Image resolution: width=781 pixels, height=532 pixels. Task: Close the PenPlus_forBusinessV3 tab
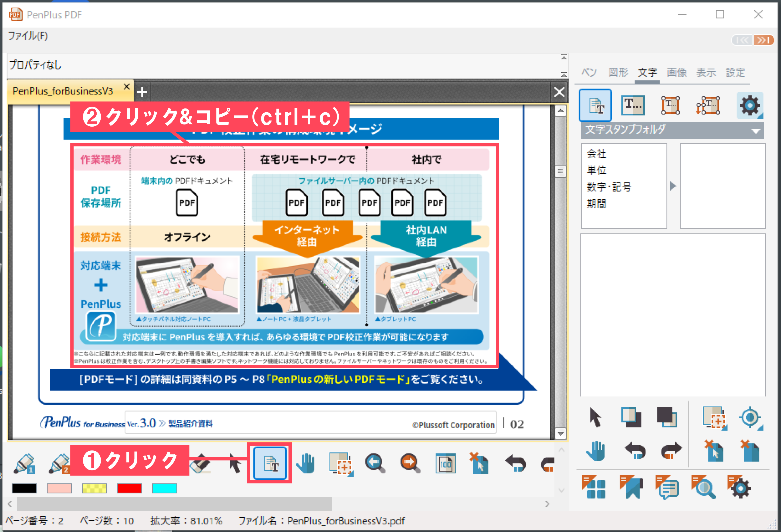point(126,87)
